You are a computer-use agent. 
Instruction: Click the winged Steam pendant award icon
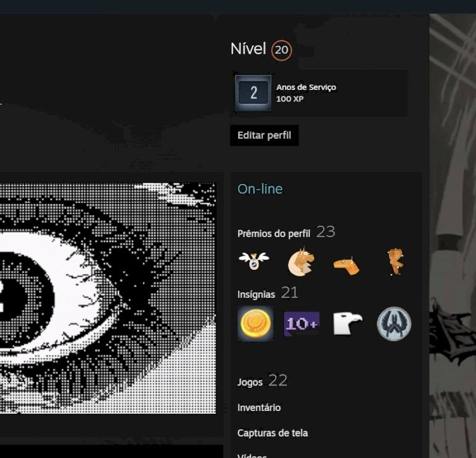(254, 261)
